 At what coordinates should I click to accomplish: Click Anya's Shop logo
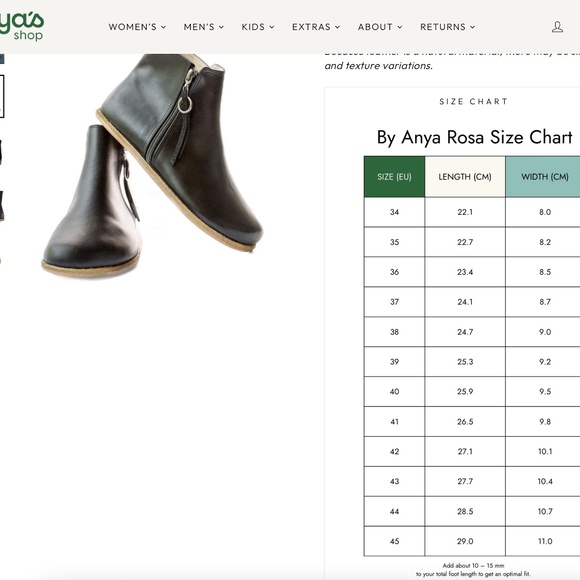click(x=22, y=27)
